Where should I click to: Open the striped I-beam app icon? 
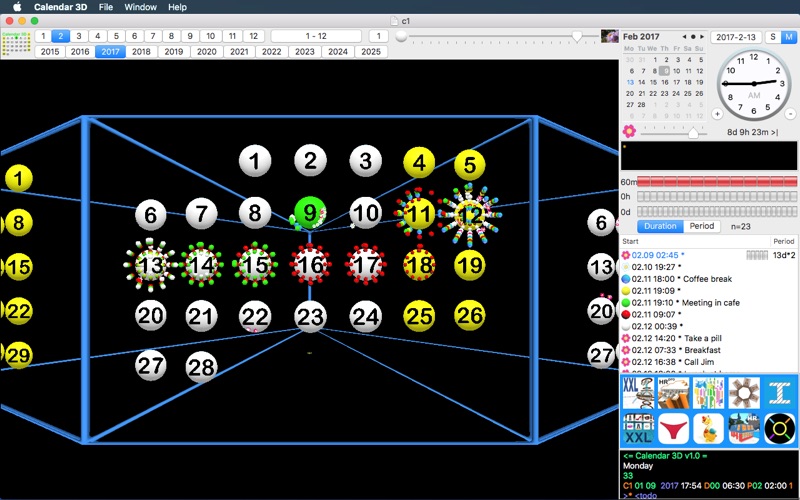coord(779,393)
